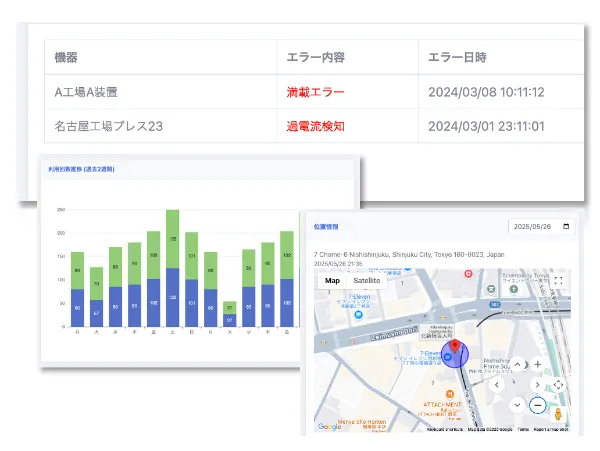Pan the map left with arrow
The height and width of the screenshot is (451, 600).
(497, 385)
